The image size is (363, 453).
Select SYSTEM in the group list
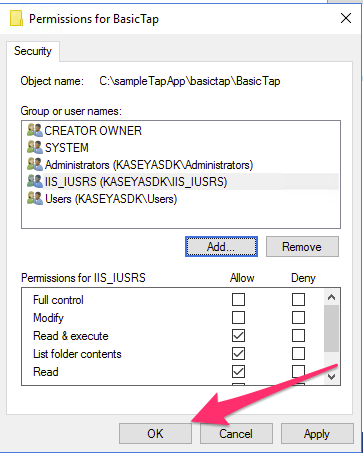67,148
